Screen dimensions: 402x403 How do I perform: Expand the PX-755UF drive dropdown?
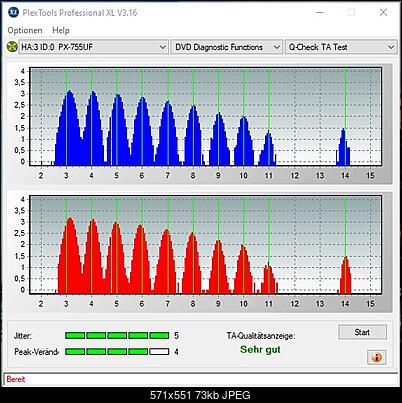click(93, 47)
